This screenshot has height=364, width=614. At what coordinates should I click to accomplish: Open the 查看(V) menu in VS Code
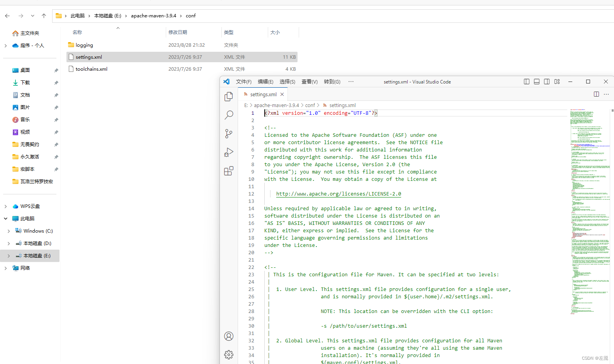[310, 82]
